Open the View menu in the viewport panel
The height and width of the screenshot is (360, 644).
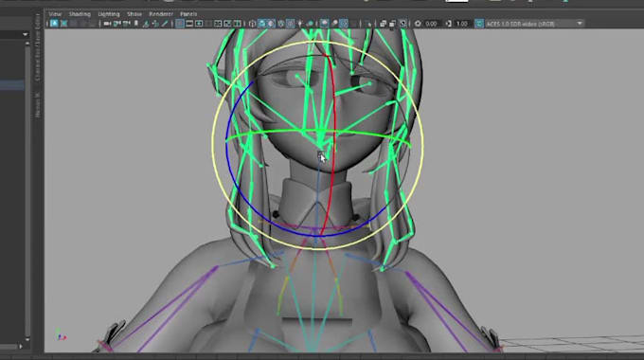[x=55, y=14]
